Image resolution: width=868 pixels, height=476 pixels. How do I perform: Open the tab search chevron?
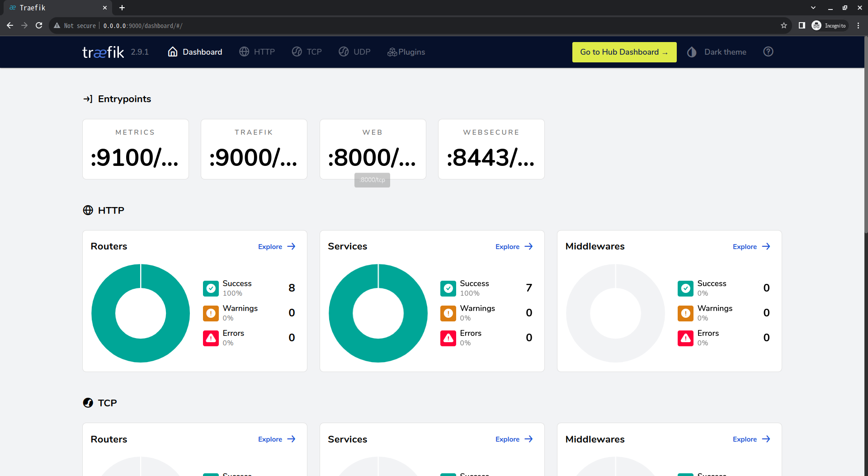click(813, 8)
